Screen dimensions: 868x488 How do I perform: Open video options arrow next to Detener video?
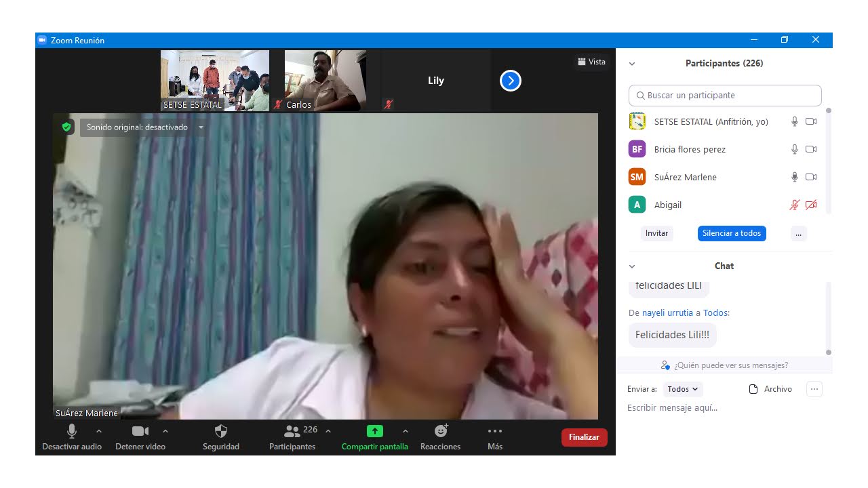[165, 431]
